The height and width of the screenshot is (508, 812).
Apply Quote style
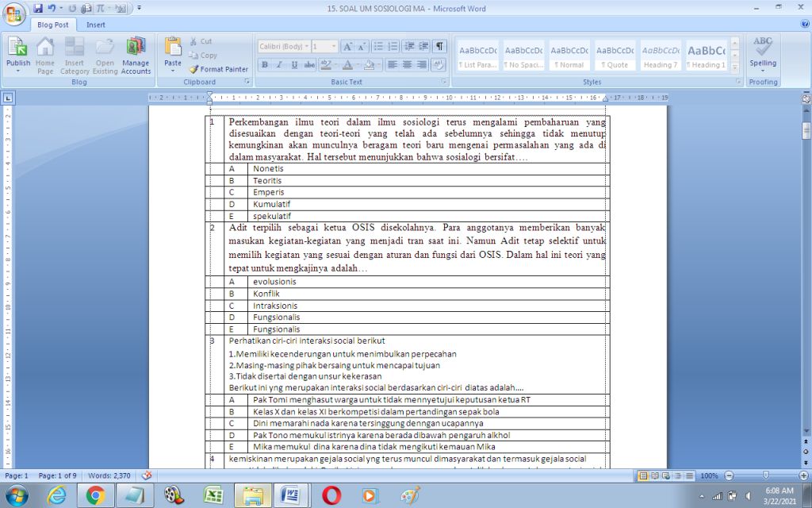(x=615, y=56)
